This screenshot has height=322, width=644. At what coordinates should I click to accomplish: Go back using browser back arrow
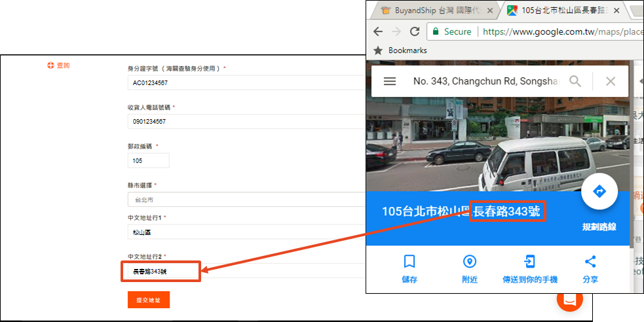[378, 31]
